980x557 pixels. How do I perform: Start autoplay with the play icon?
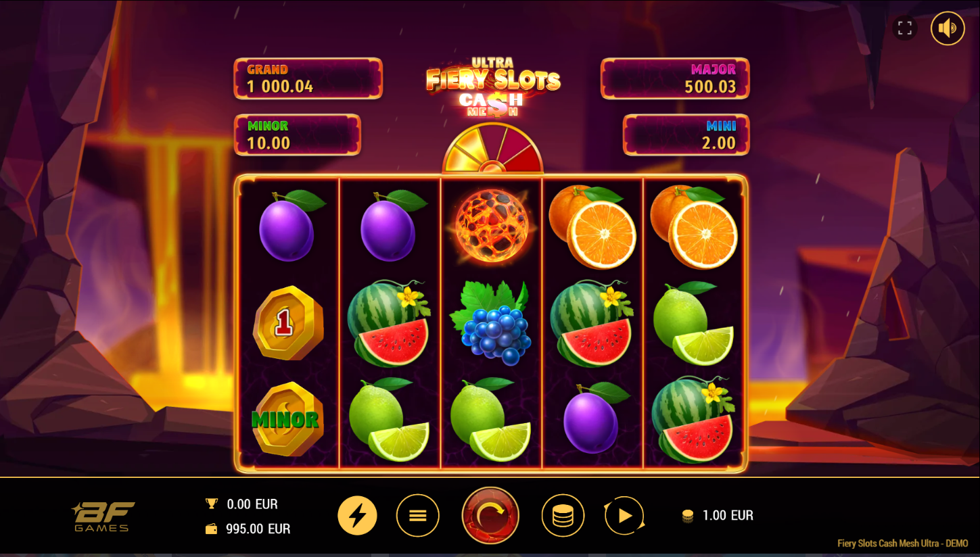pos(624,516)
